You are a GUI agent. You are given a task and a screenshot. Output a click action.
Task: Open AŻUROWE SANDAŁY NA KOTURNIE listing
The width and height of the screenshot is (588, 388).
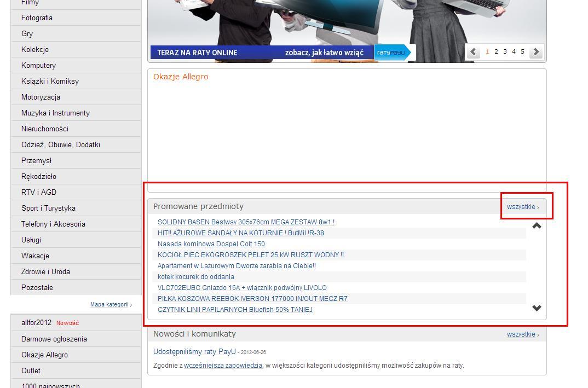point(241,233)
